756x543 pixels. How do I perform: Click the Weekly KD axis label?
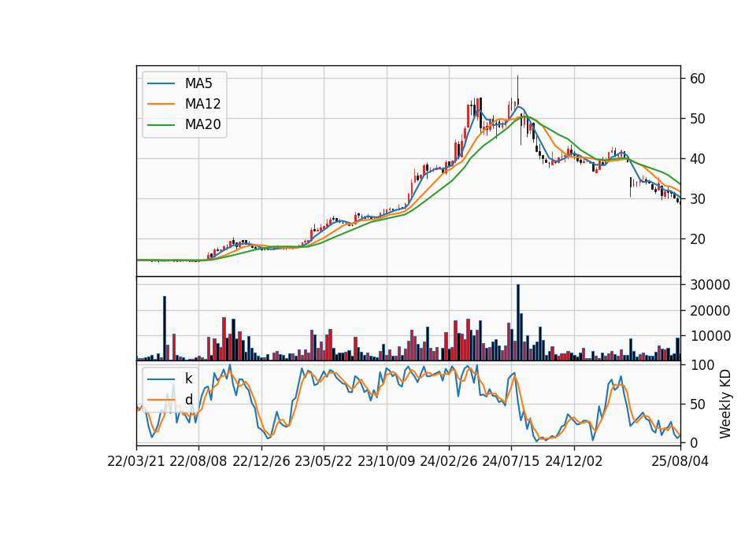pos(724,404)
